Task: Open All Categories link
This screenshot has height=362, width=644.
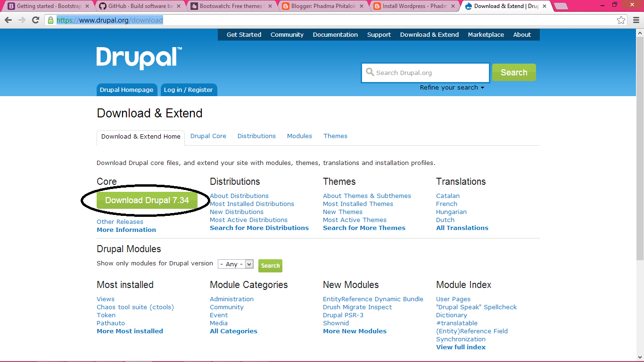Action: coord(233,331)
